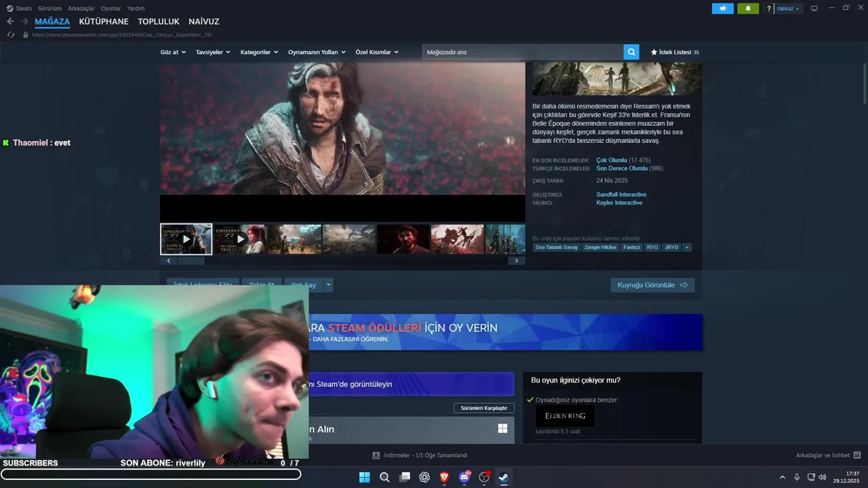Viewport: 868px width, 488px height.
Task: Click the plus tag button
Action: [x=687, y=247]
